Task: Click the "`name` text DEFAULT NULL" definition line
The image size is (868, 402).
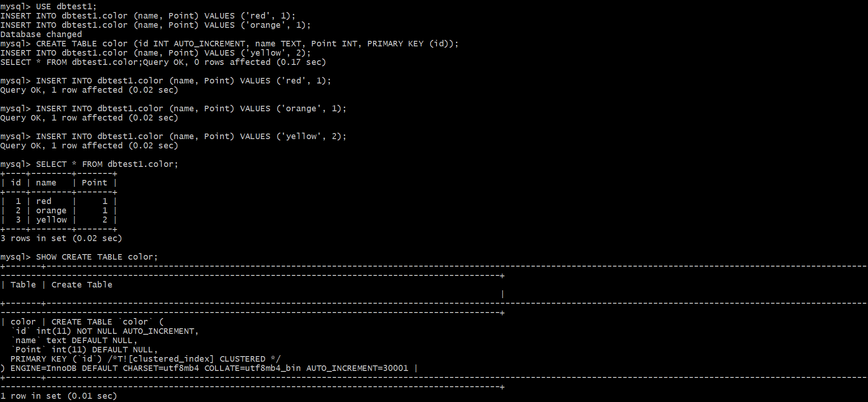Action: [74, 340]
